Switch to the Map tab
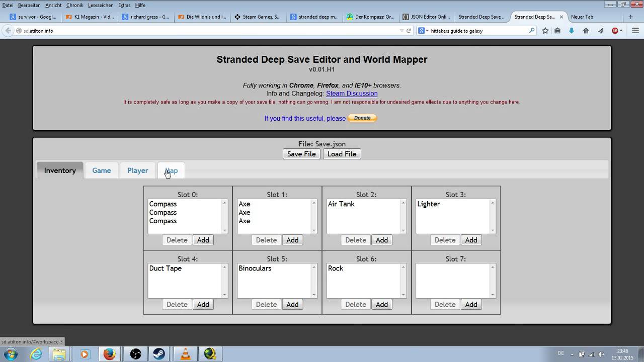 click(x=172, y=170)
